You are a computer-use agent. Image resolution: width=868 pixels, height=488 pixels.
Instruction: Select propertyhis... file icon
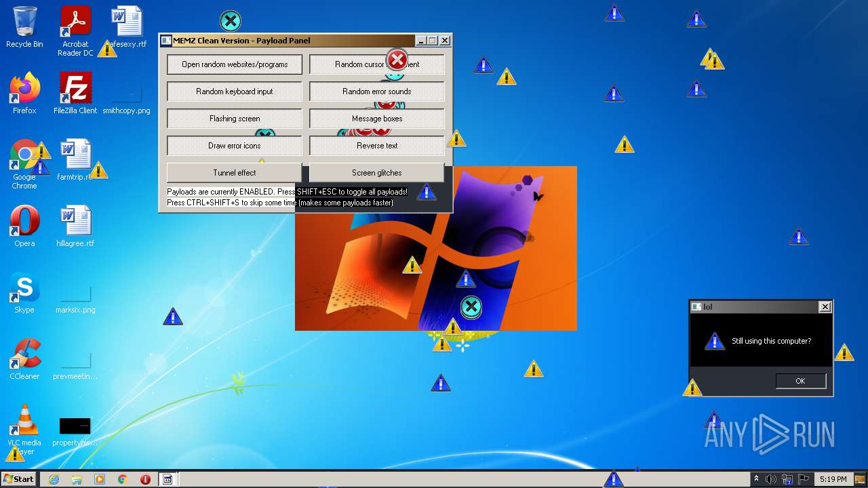click(75, 432)
